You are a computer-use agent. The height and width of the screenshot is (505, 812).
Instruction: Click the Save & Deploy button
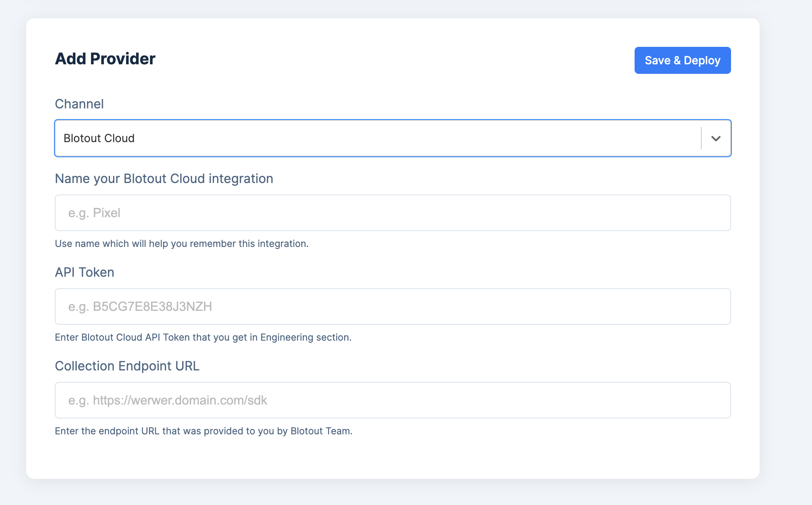[683, 60]
